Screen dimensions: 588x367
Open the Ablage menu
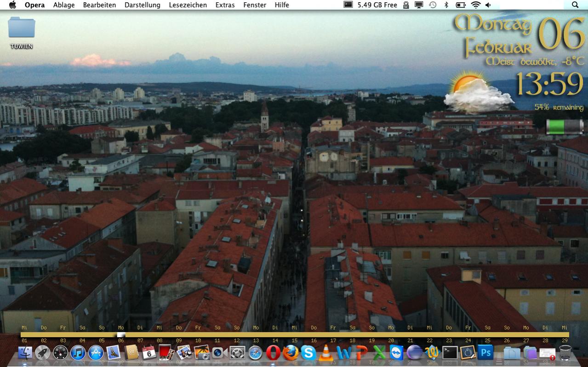(x=64, y=5)
